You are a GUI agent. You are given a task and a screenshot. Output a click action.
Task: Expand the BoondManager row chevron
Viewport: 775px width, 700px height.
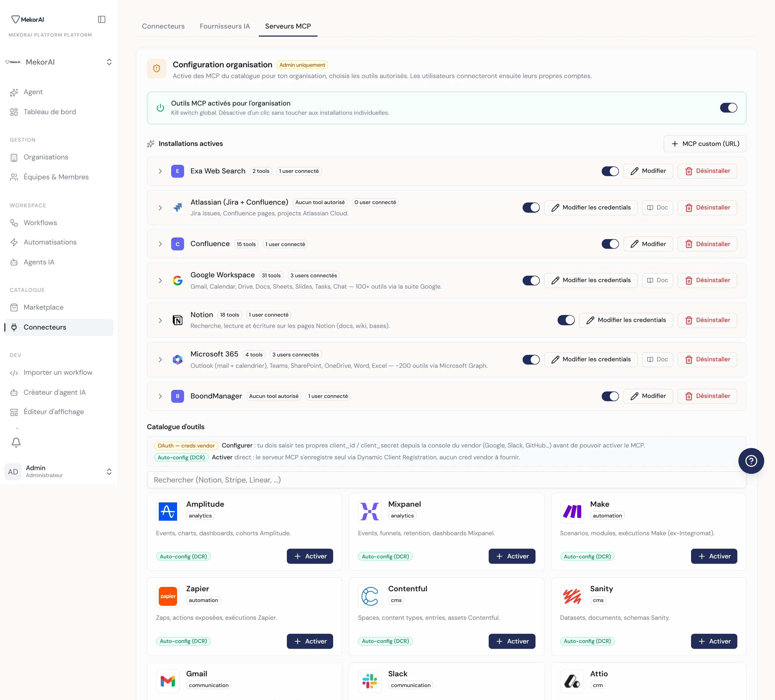pos(160,396)
